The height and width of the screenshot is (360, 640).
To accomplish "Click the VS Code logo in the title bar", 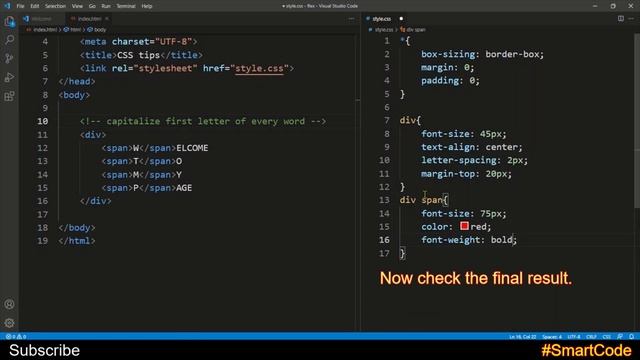I will pyautogui.click(x=7, y=6).
